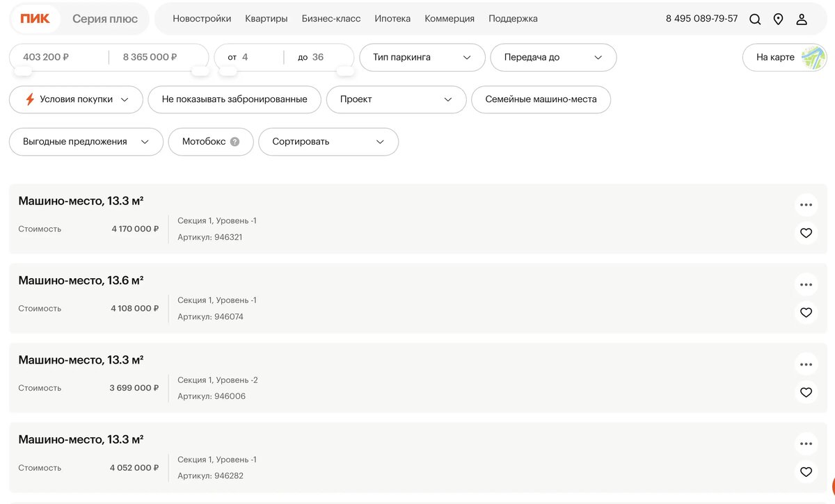The width and height of the screenshot is (835, 504).
Task: Click the area 'от 4' input field
Action: pyautogui.click(x=249, y=57)
